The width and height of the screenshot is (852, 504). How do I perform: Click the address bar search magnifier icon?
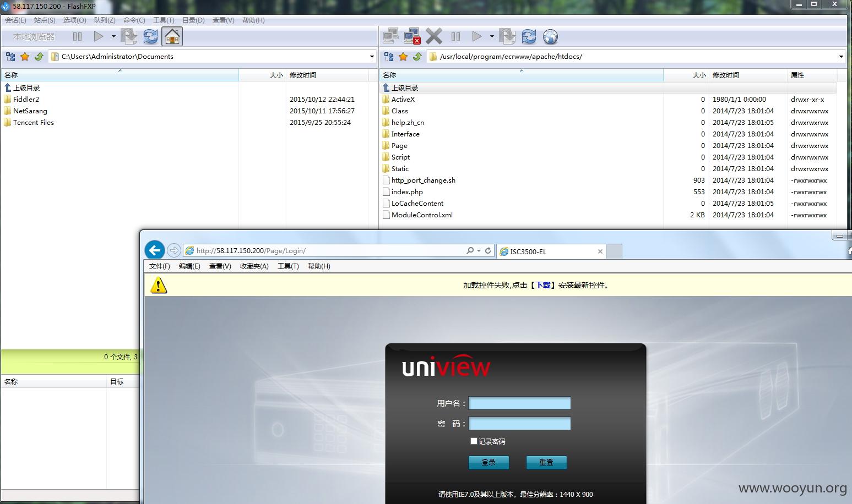470,250
